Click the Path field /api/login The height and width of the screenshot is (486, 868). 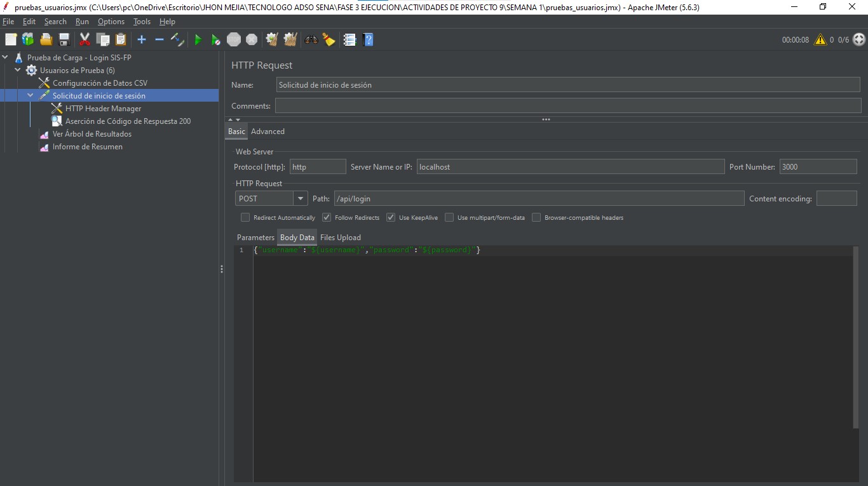539,198
